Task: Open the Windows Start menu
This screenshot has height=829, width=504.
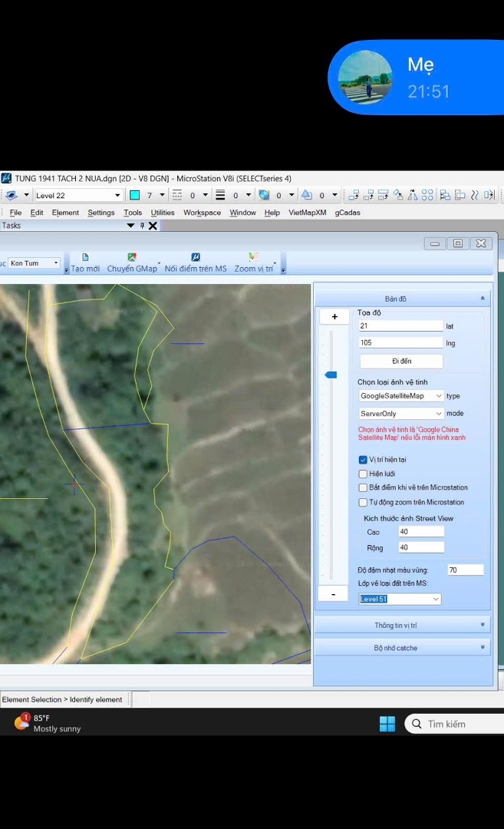Action: pos(387,724)
